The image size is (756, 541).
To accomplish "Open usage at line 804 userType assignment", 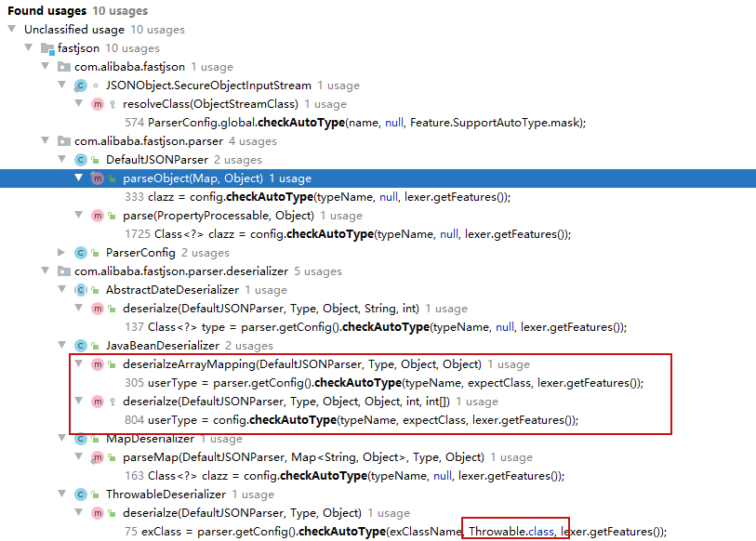I will [x=351, y=420].
